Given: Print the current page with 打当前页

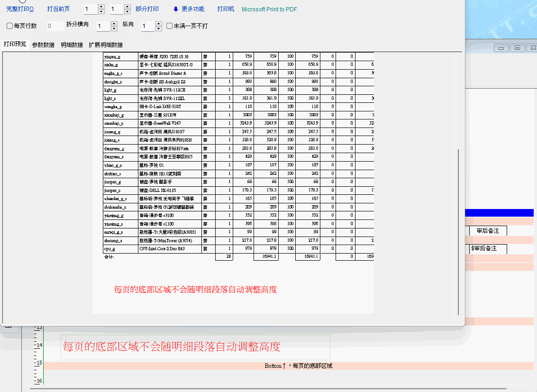Looking at the screenshot, I should (58, 9).
